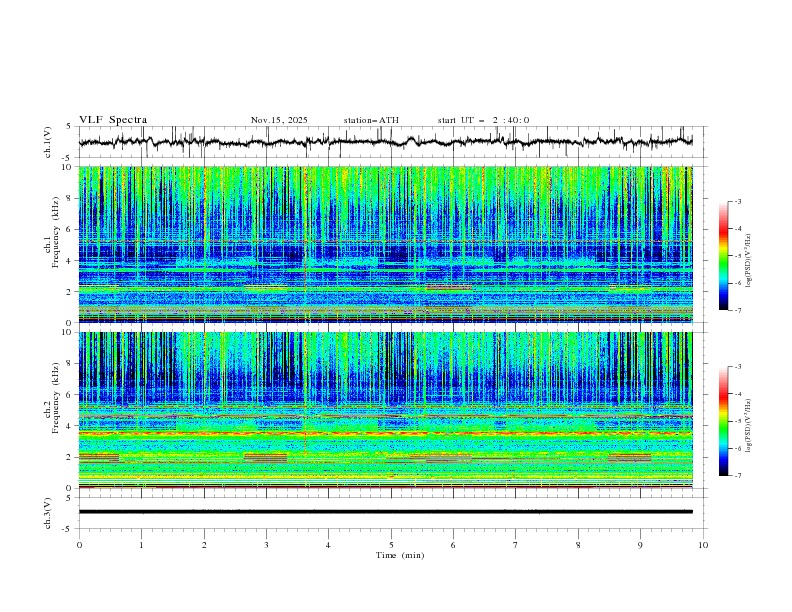Click the ch.1 frequency axis "6" tick label

[x=71, y=229]
